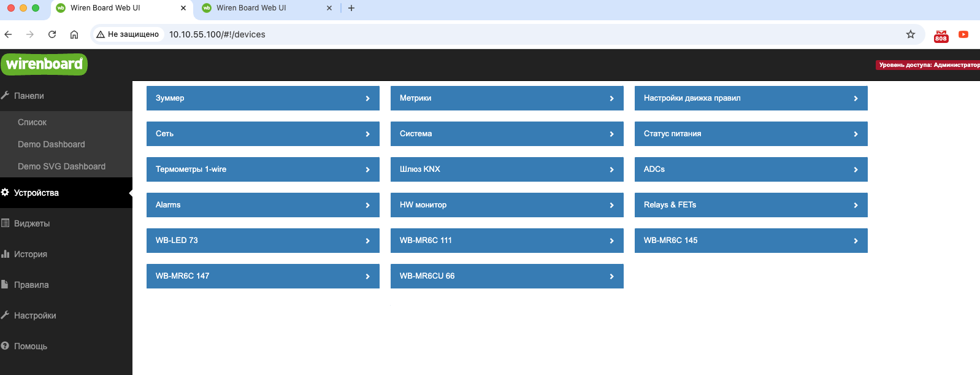This screenshot has height=375, width=980.
Task: Expand the WB-MR6CU 66 chevron
Action: pyautogui.click(x=611, y=276)
